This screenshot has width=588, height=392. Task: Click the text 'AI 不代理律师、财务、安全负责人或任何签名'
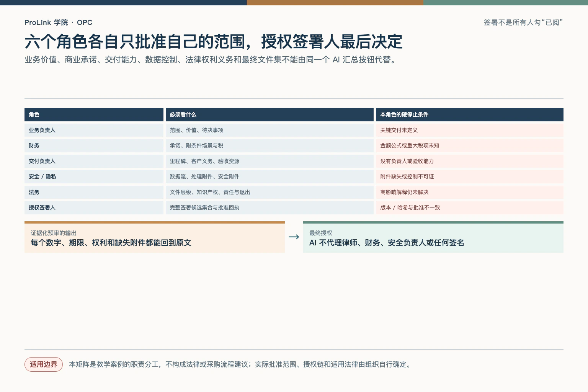pos(387,243)
